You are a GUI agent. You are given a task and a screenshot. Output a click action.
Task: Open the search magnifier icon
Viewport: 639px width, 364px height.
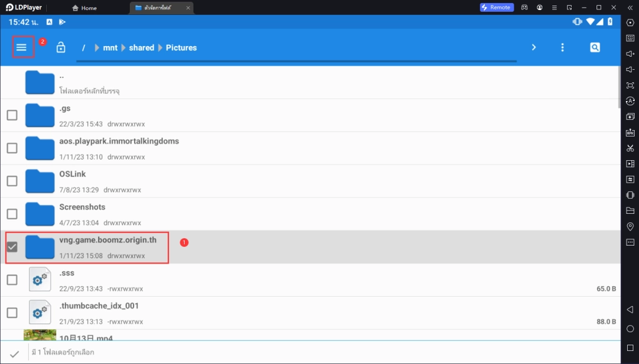[x=595, y=47]
